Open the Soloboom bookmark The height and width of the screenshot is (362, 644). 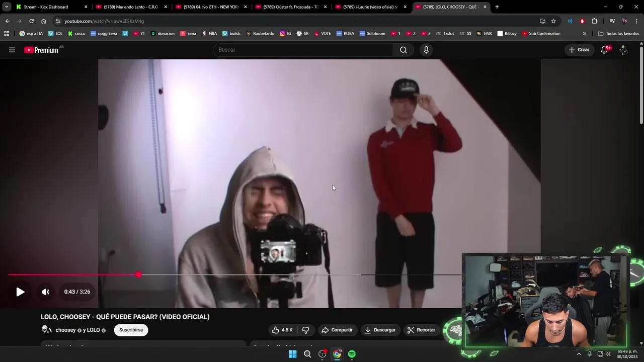click(x=372, y=34)
